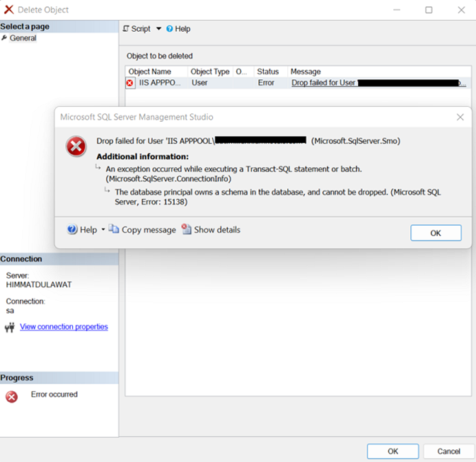Minimize the Delete Object window

[x=397, y=10]
